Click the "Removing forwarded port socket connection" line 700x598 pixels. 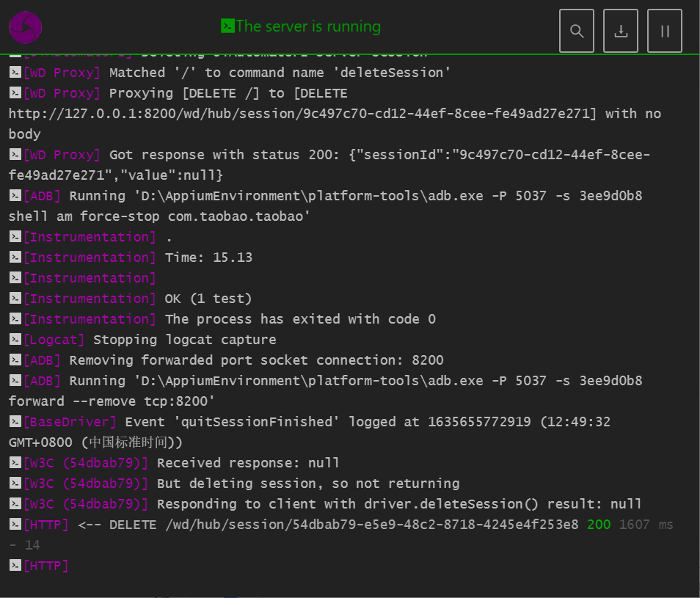(x=256, y=360)
